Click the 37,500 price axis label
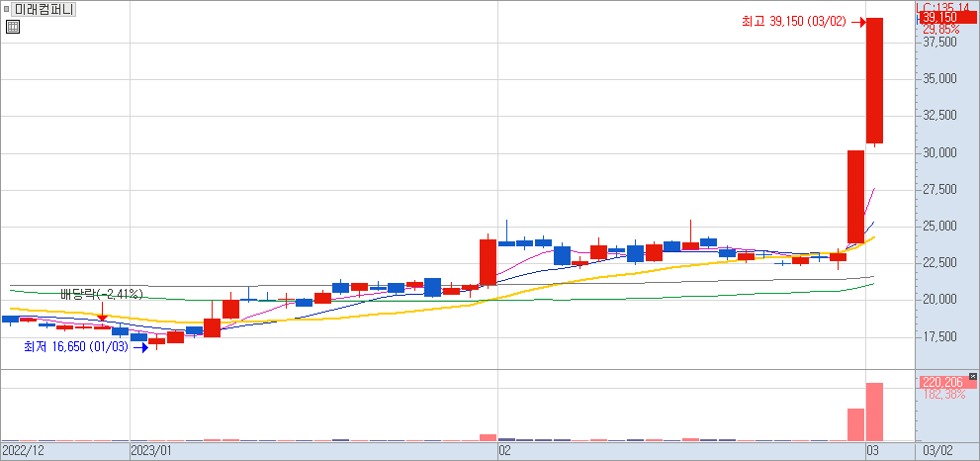 [940, 43]
